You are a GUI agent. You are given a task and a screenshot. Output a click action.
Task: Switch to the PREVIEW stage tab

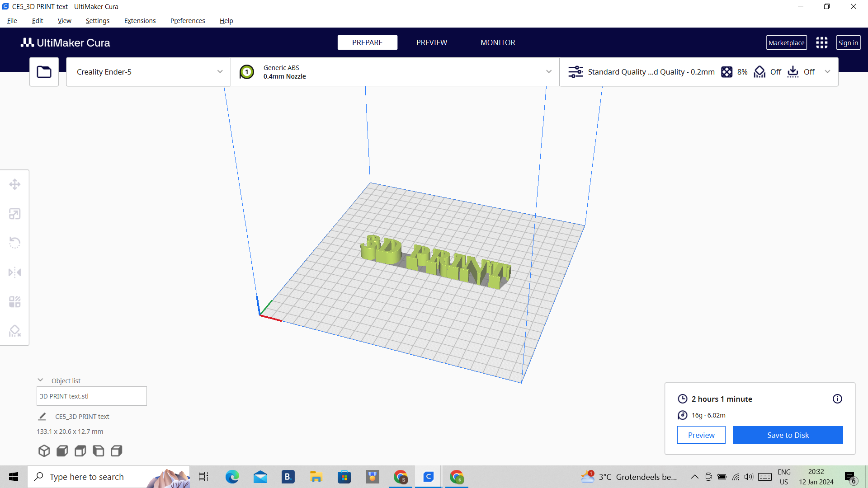click(431, 42)
